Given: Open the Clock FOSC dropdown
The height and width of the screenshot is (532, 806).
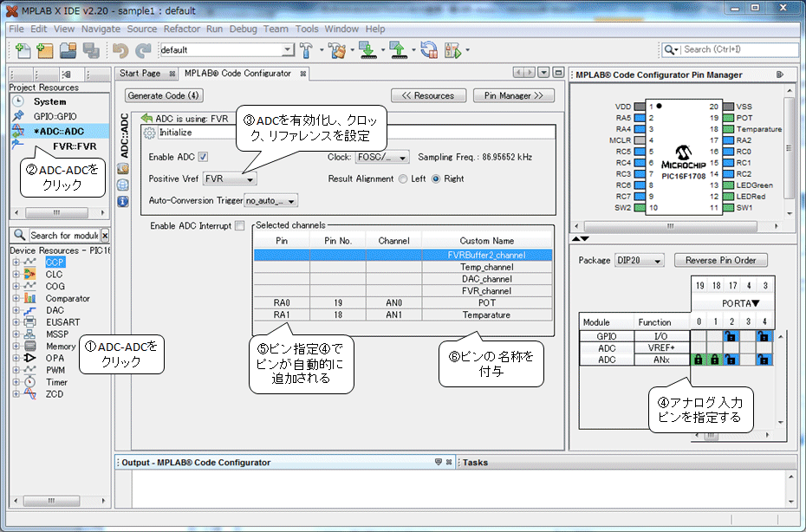Looking at the screenshot, I should [x=382, y=157].
